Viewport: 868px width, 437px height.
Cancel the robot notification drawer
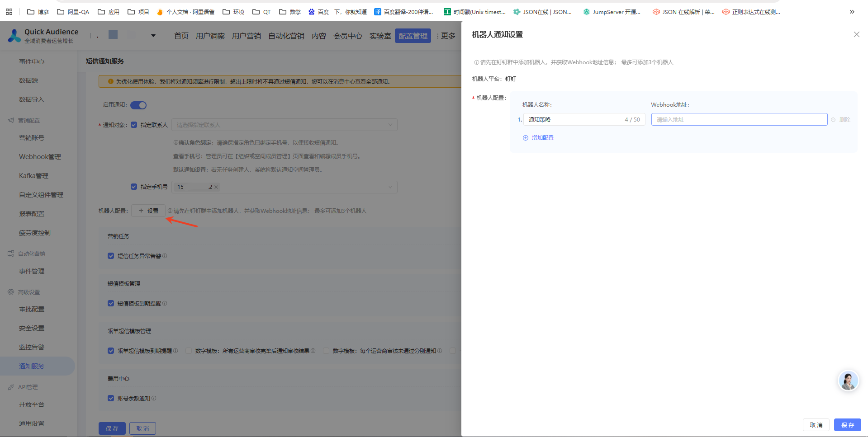(816, 425)
